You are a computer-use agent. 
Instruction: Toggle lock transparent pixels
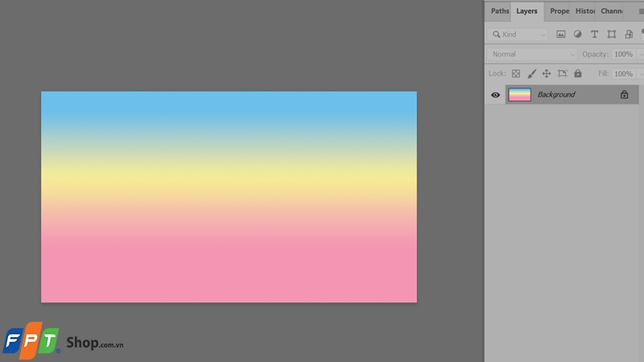click(x=516, y=73)
